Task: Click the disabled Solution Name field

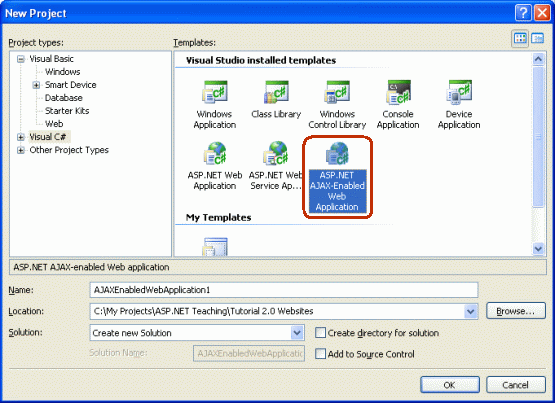Action: [249, 353]
